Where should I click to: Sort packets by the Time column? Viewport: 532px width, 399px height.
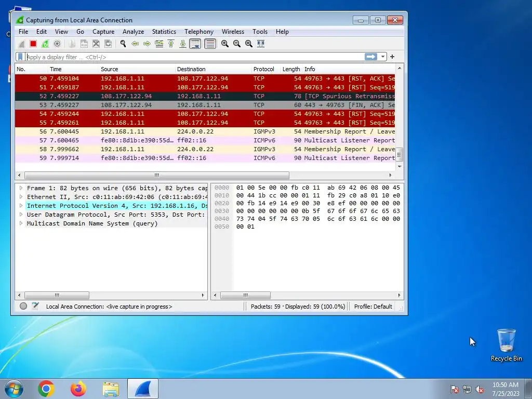point(73,69)
